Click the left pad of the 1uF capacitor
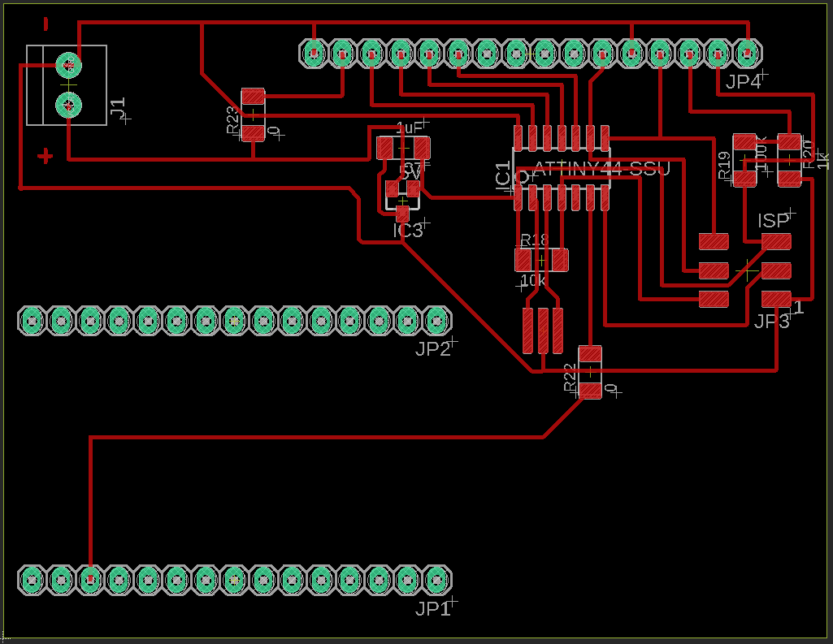 pos(384,148)
